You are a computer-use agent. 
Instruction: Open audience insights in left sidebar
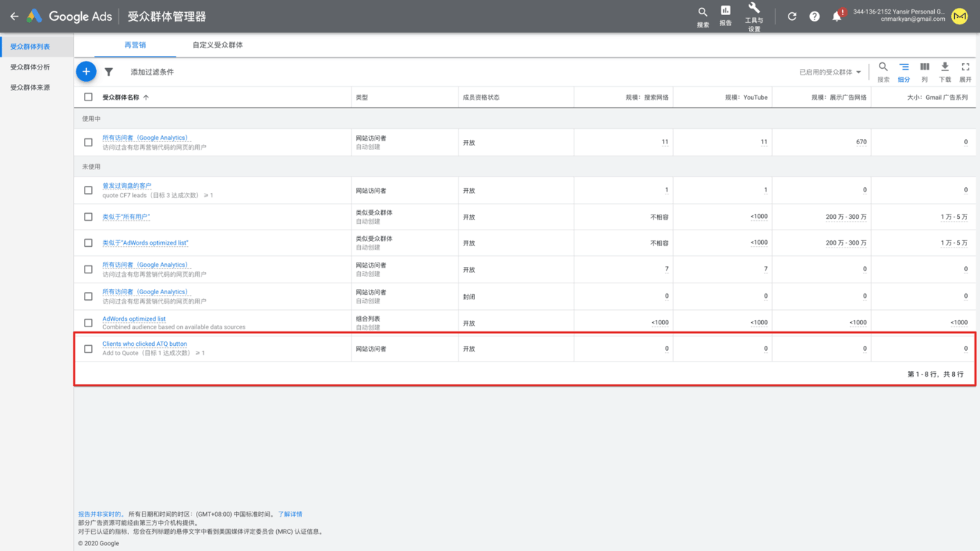point(30,67)
